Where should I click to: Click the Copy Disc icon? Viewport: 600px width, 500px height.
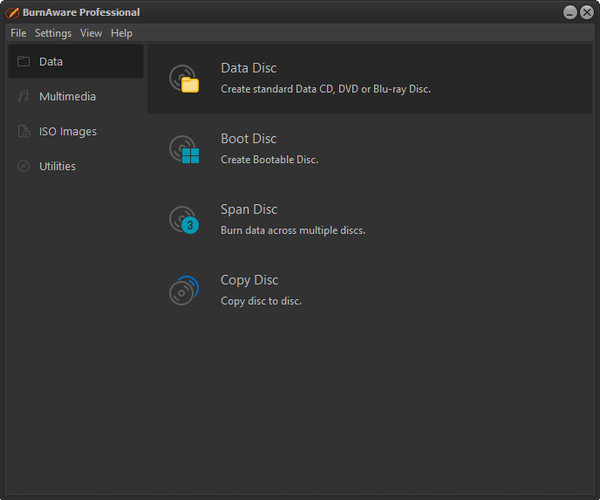point(184,290)
